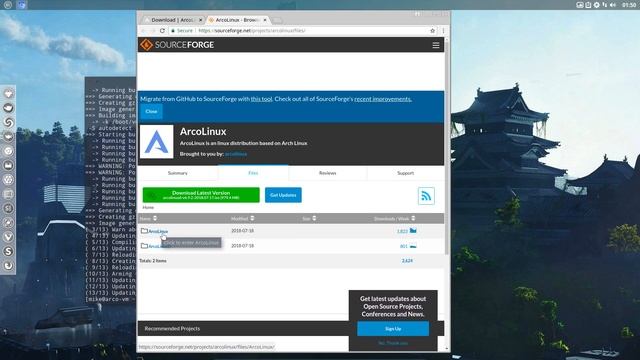Open the top-left panel menu icon
Viewport: 640px width, 360px height.
8,5
